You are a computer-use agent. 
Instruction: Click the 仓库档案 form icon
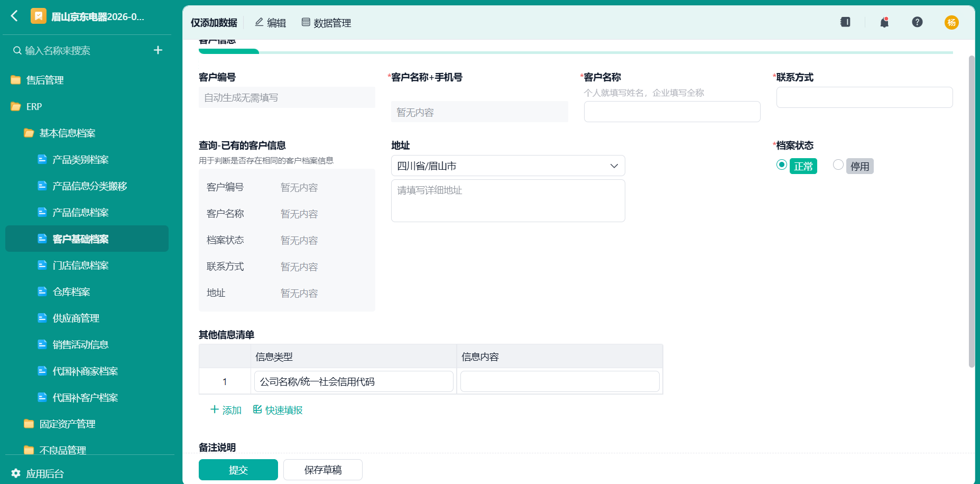coord(42,291)
